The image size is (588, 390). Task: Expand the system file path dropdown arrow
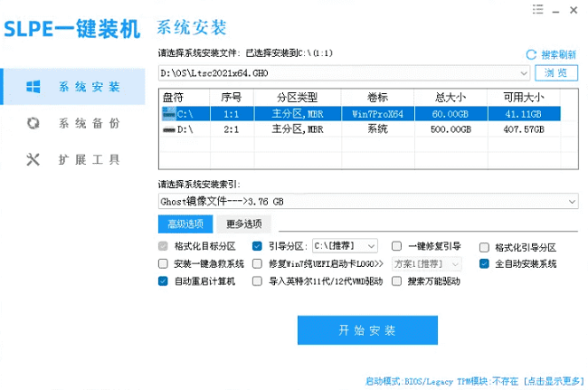(524, 73)
